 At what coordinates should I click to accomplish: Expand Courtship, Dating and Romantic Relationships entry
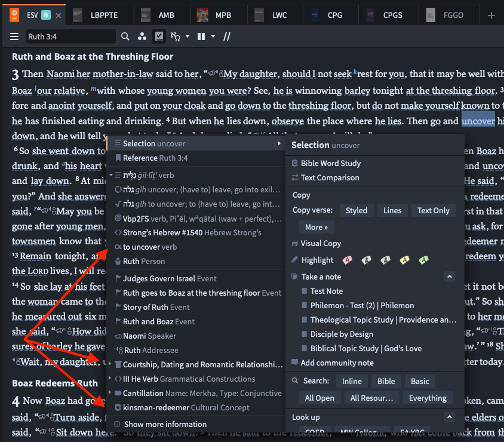pos(110,364)
